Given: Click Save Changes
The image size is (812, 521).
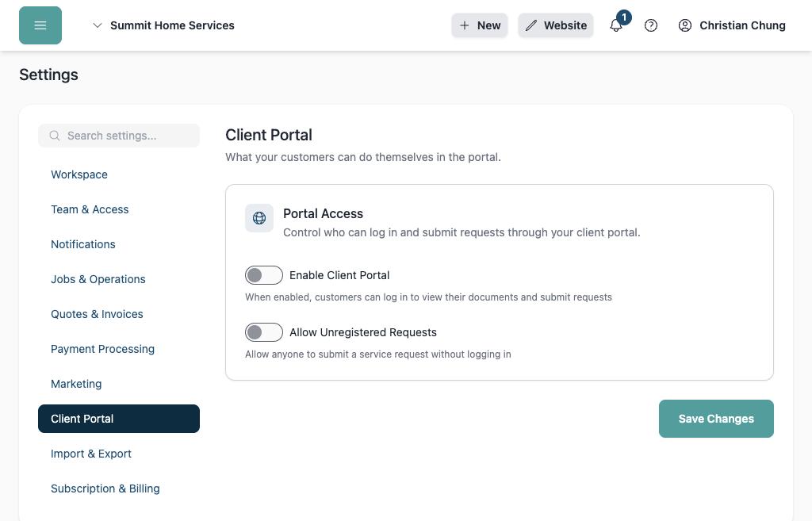Looking at the screenshot, I should point(716,419).
